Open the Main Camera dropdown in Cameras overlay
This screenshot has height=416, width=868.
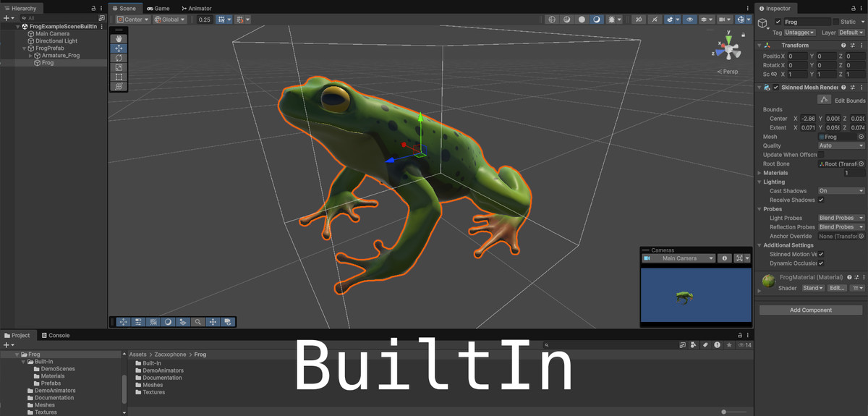pos(678,258)
